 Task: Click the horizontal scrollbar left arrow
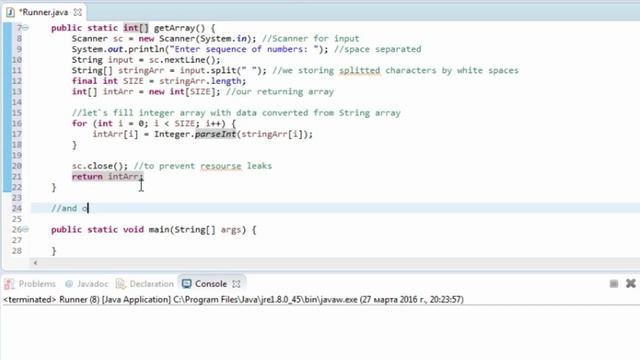coord(36,263)
